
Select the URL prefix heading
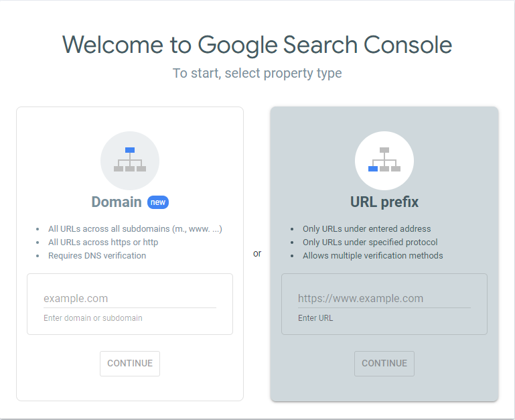[x=384, y=202]
